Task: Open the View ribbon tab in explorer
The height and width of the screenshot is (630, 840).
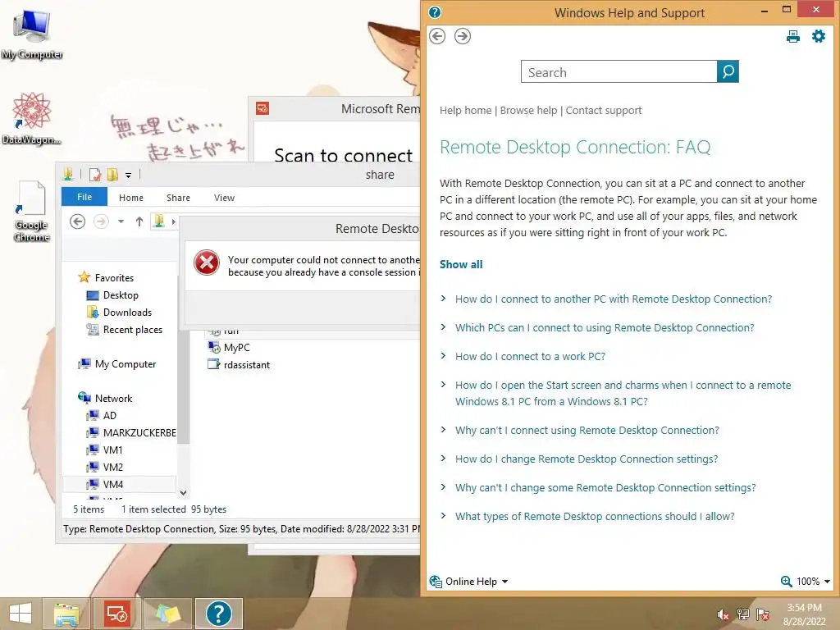Action: (x=224, y=198)
